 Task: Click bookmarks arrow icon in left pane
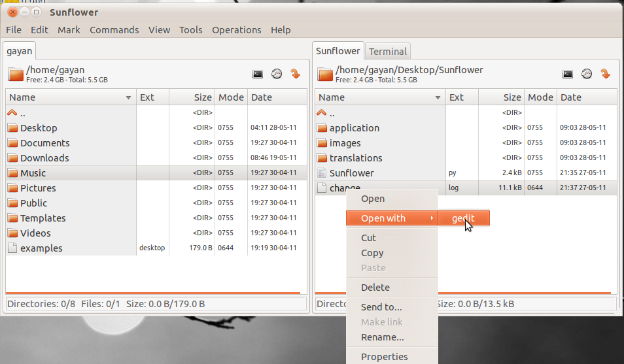coord(295,74)
